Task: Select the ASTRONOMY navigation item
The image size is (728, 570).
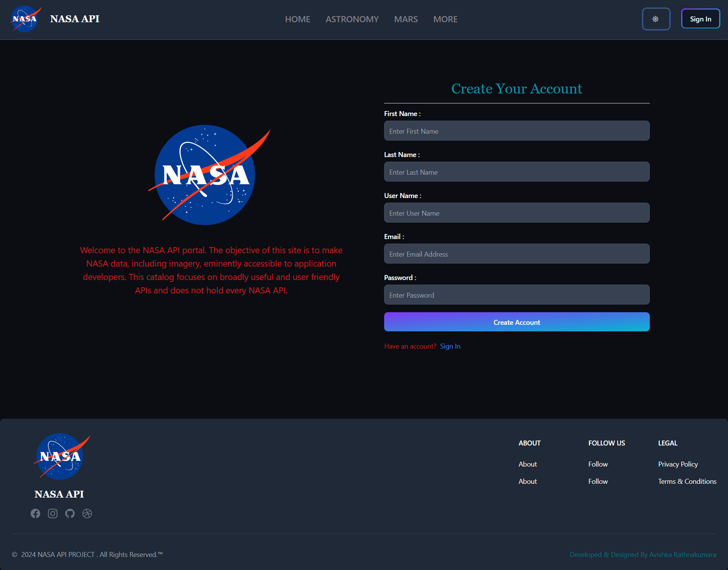Action: [x=352, y=19]
